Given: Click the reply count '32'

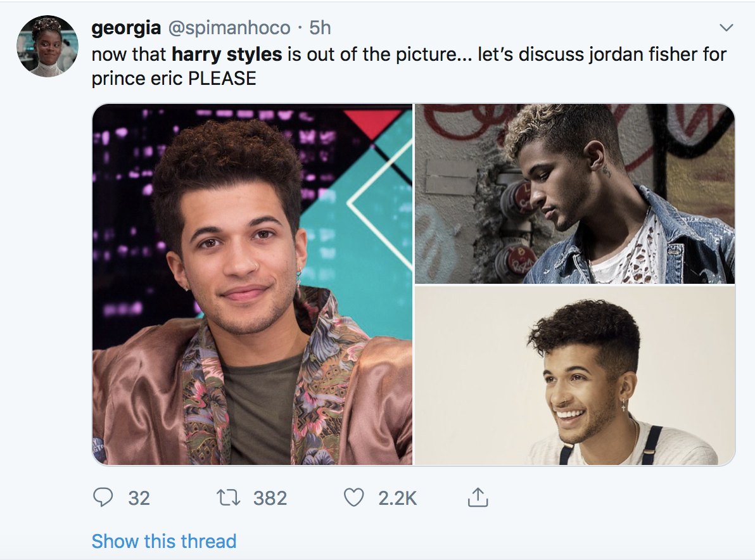Looking at the screenshot, I should click(x=139, y=499).
